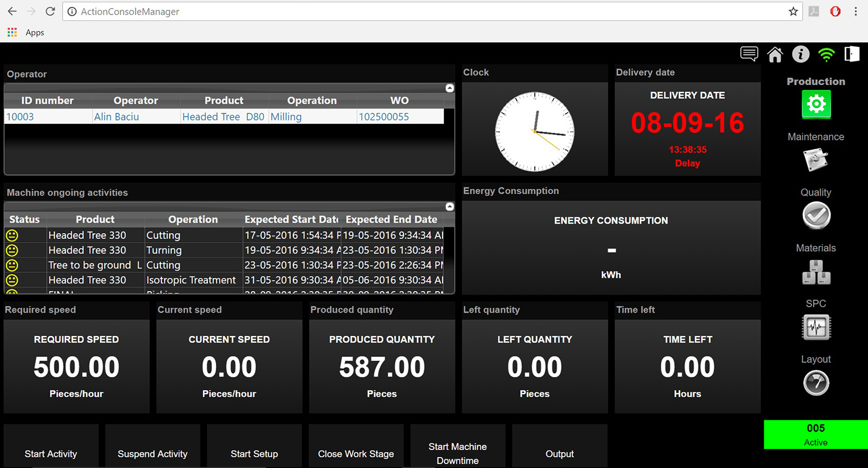Open the Maintenance switch icon
This screenshot has height=468, width=868.
point(816,160)
